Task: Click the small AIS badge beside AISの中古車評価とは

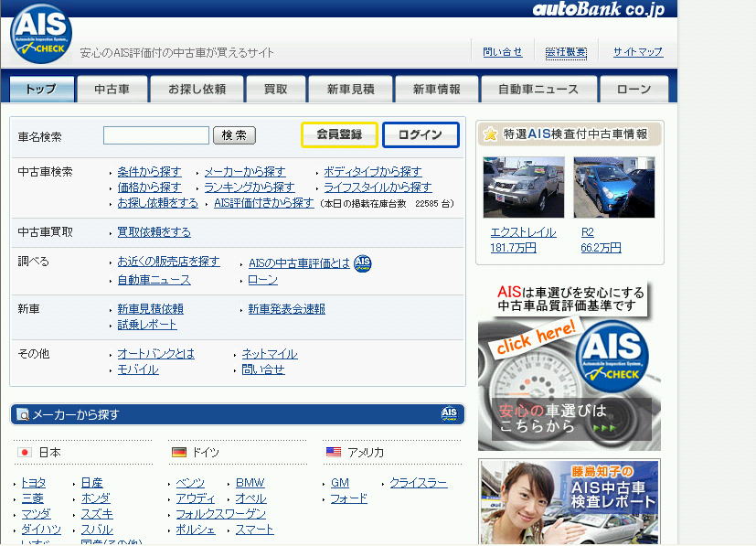Action: pos(363,263)
